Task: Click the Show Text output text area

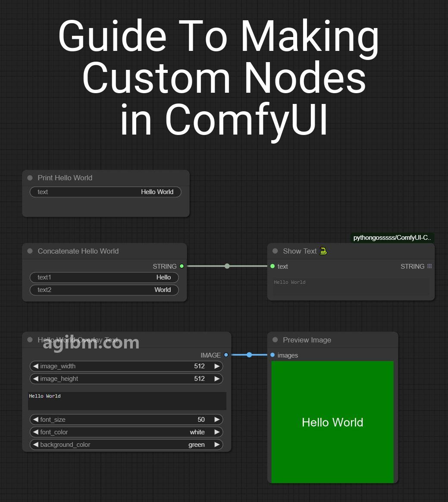Action: (351, 286)
